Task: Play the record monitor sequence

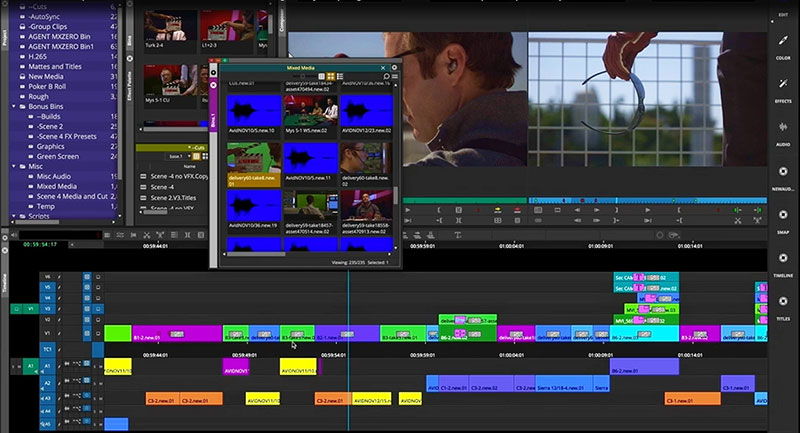Action: click(647, 210)
